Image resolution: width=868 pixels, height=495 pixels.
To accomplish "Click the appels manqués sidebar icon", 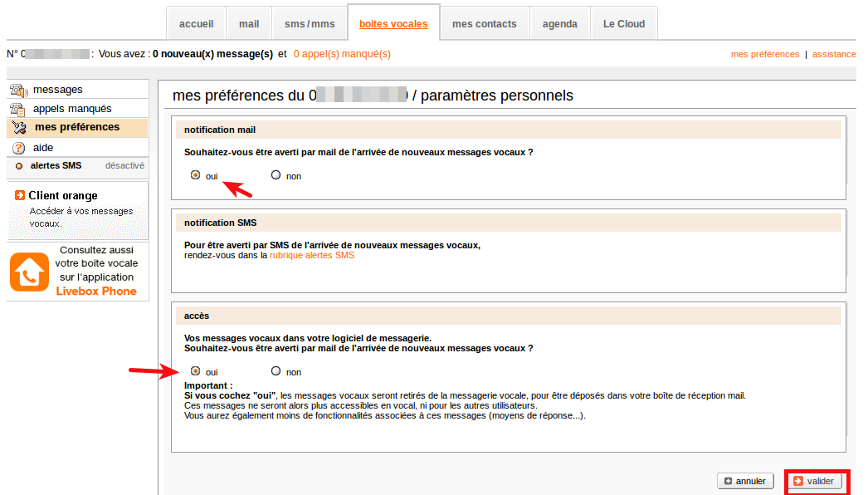I will 17,109.
